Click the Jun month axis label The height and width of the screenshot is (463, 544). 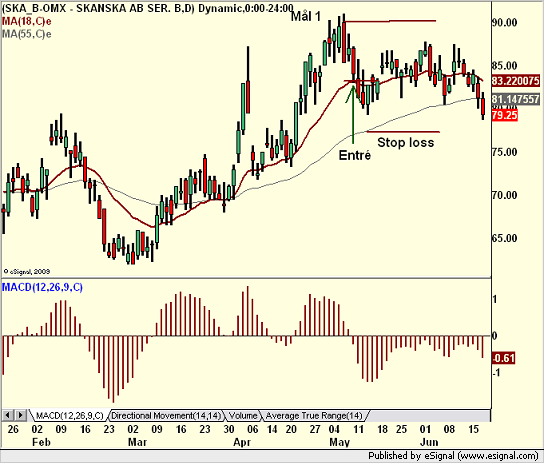click(429, 443)
